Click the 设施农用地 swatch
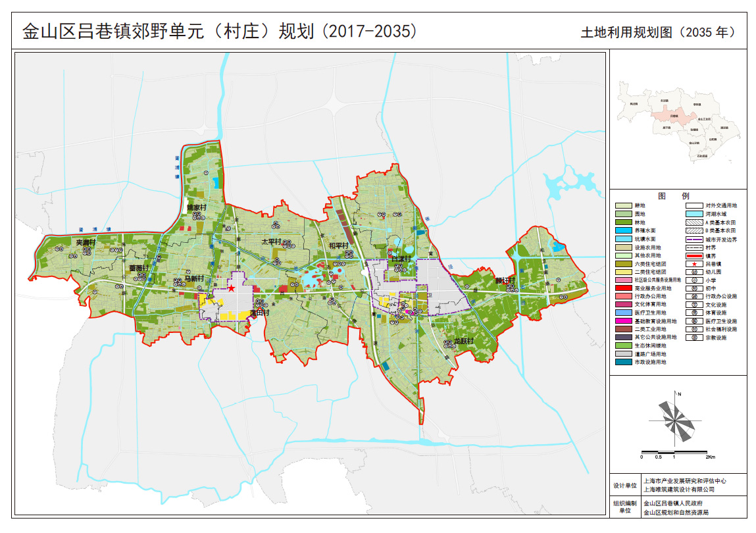Image resolution: width=756 pixels, height=533 pixels. tap(623, 247)
